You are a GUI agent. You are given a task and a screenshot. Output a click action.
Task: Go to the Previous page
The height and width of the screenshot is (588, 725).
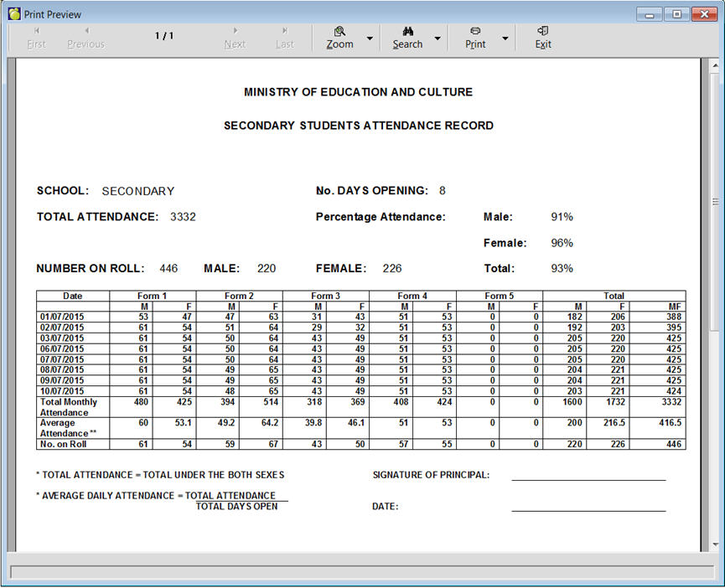85,37
